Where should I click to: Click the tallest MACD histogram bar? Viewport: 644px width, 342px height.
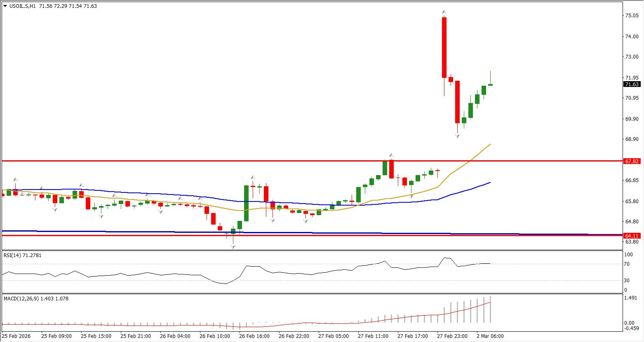coord(491,309)
